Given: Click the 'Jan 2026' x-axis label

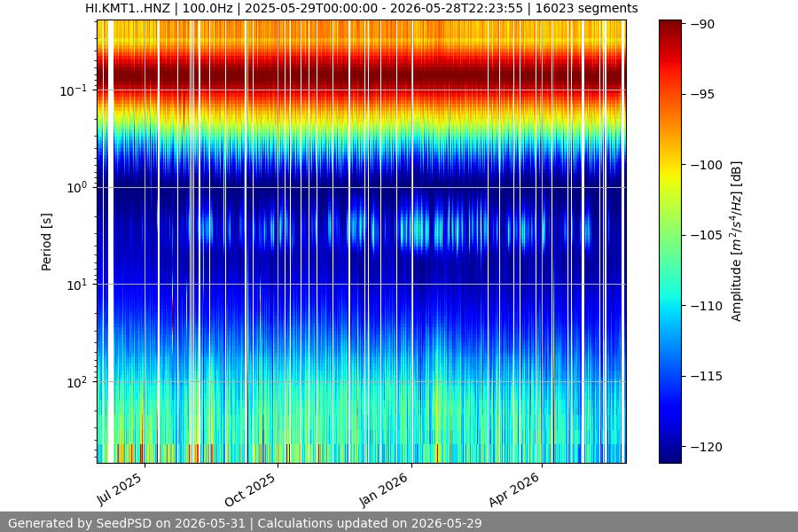Looking at the screenshot, I should (x=384, y=489).
